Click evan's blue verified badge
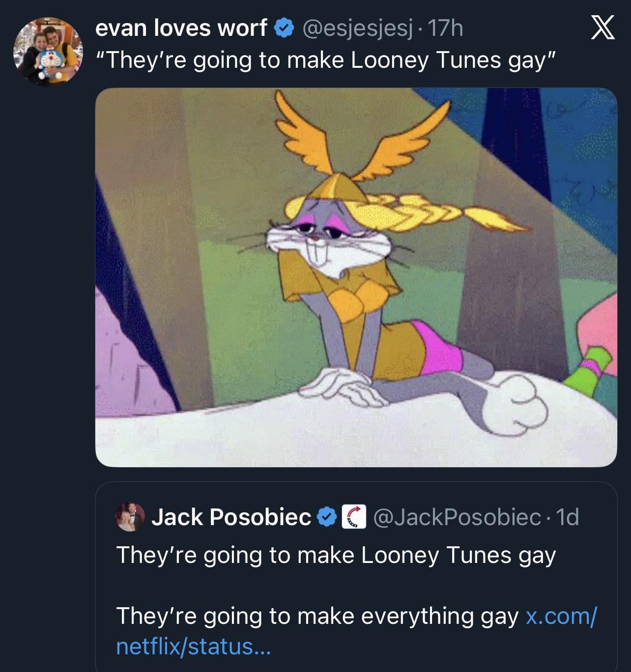Screen dimensions: 631x672 pyautogui.click(x=283, y=28)
